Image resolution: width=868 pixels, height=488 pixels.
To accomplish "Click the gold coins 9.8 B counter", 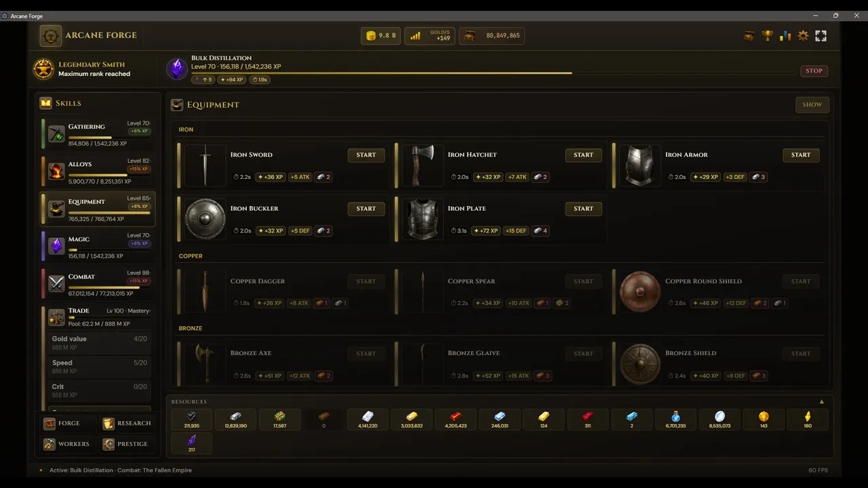I will (380, 36).
